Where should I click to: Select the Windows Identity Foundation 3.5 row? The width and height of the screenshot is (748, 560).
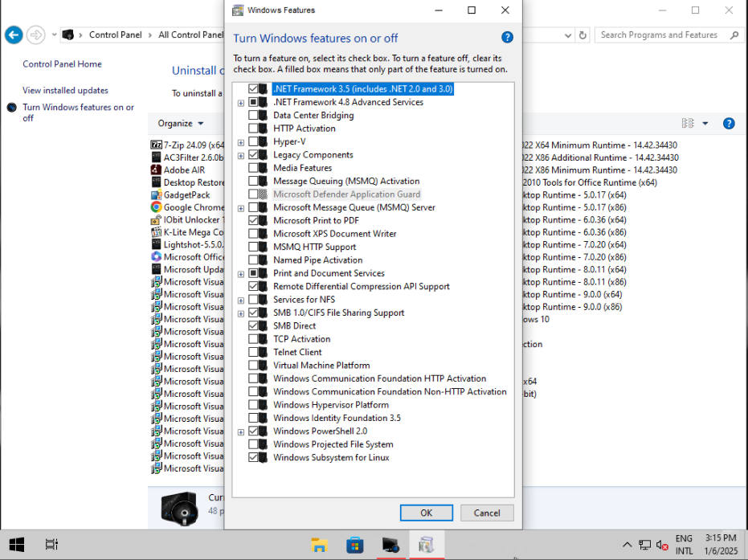[337, 418]
